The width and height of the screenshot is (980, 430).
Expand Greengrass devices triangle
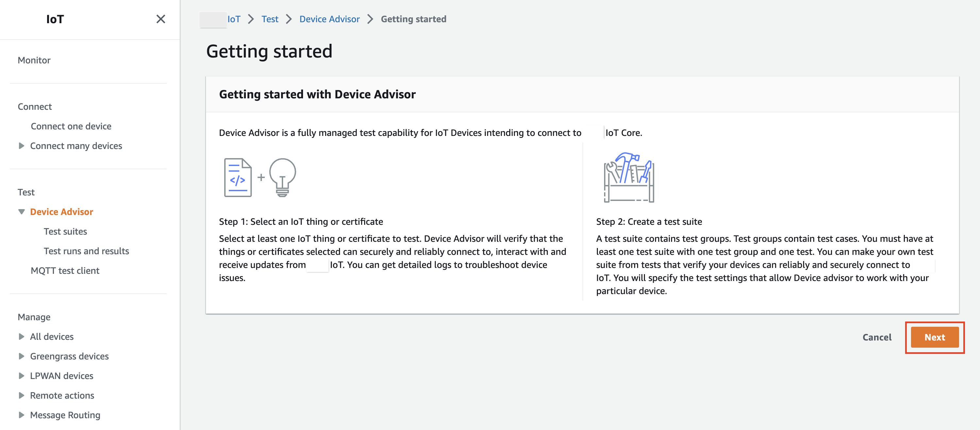21,356
